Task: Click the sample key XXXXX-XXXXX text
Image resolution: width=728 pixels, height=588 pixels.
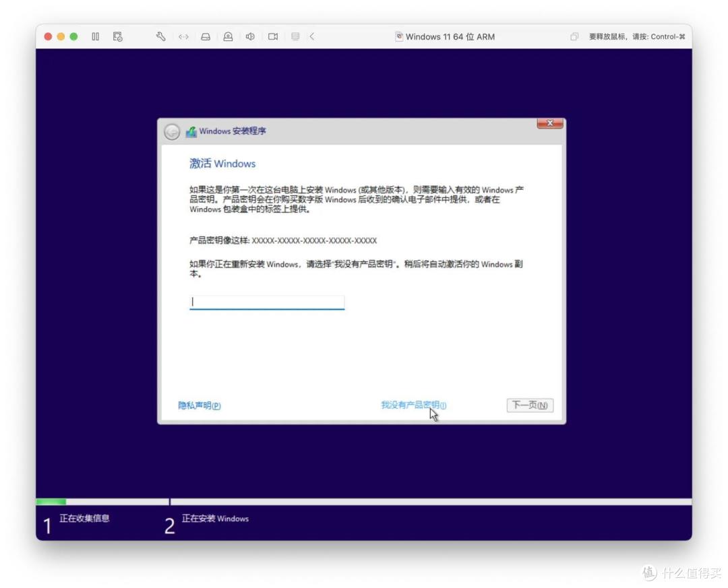Action: pyautogui.click(x=314, y=240)
